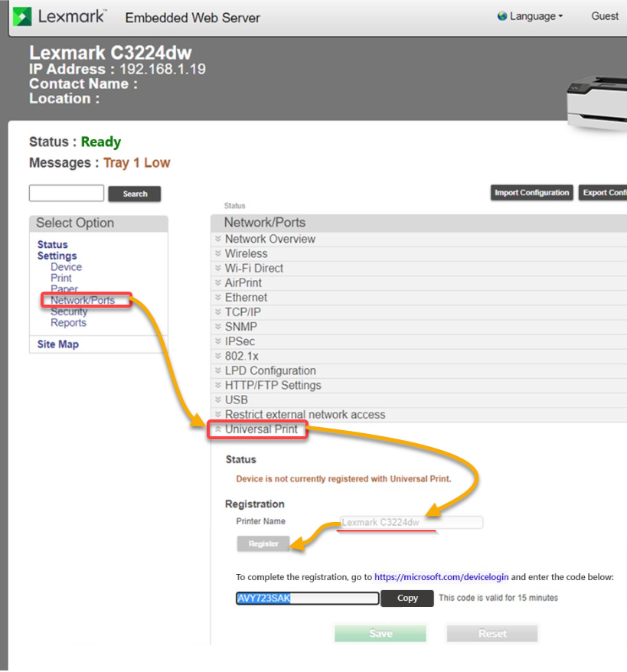
Task: Click the Reset button
Action: (x=492, y=634)
